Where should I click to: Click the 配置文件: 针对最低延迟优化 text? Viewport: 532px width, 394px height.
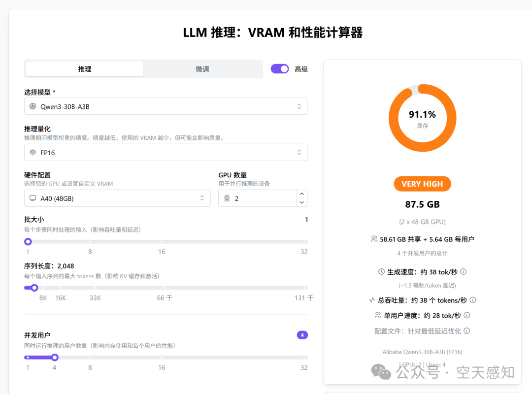click(418, 331)
